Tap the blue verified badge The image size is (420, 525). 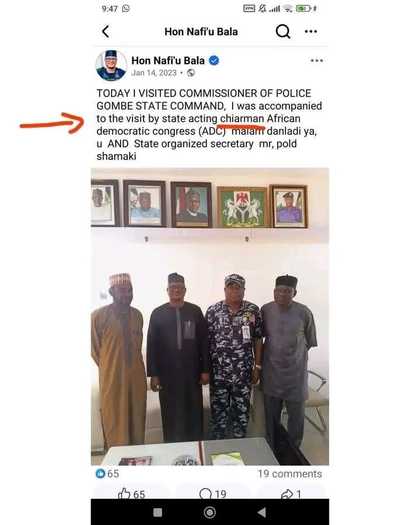click(214, 60)
